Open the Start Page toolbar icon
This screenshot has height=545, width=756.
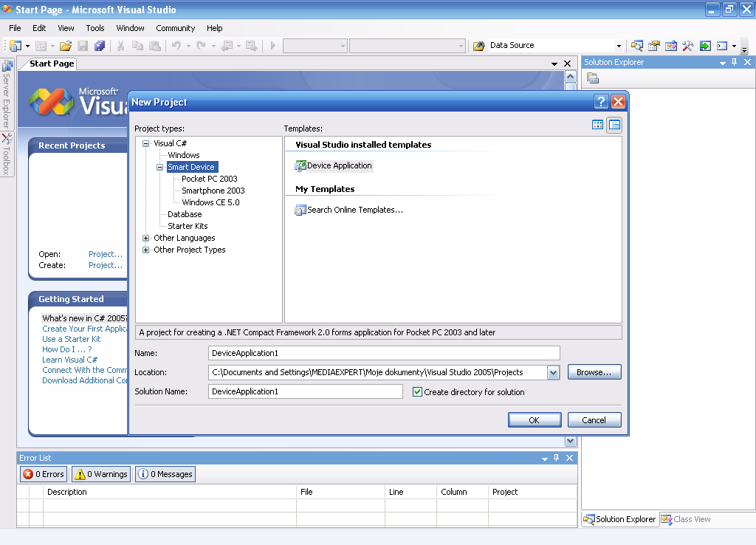point(705,46)
